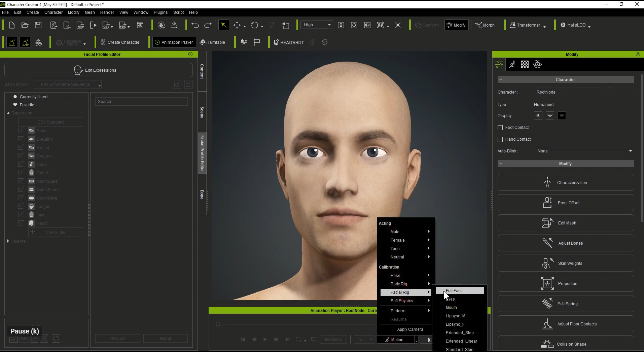Open the Motion dropdown arrow
644x352 pixels.
point(416,341)
